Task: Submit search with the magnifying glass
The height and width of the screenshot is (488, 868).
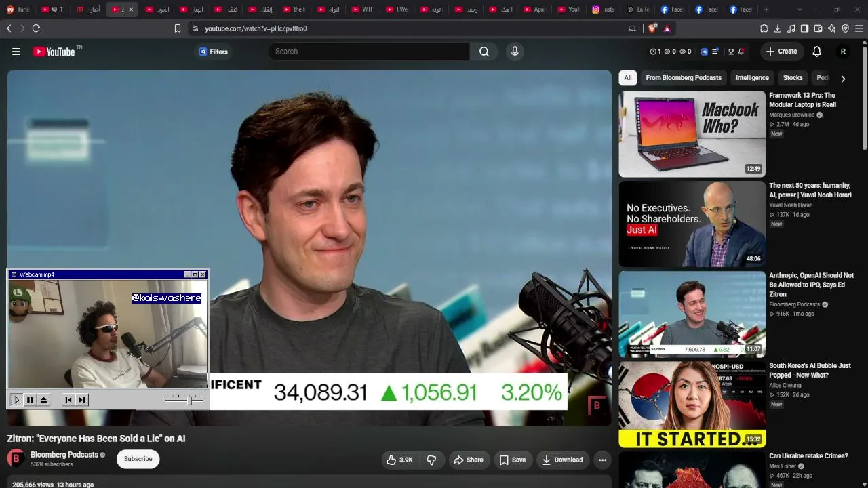Action: tap(484, 52)
